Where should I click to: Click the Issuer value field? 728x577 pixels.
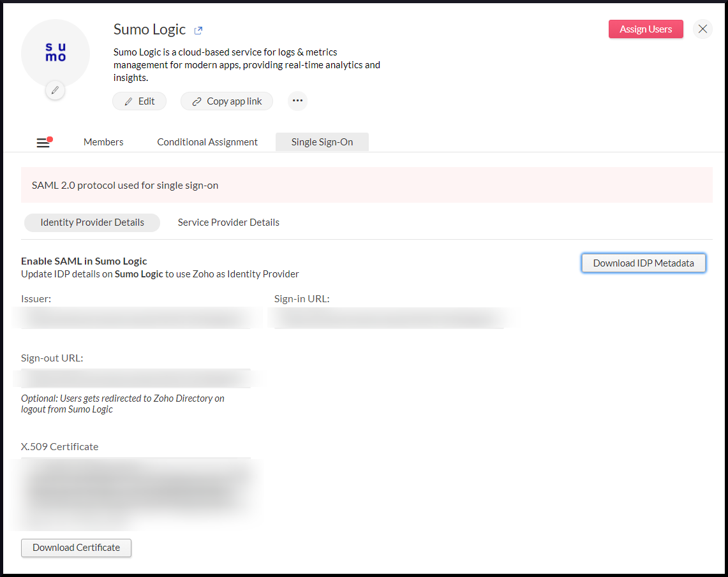tap(135, 318)
